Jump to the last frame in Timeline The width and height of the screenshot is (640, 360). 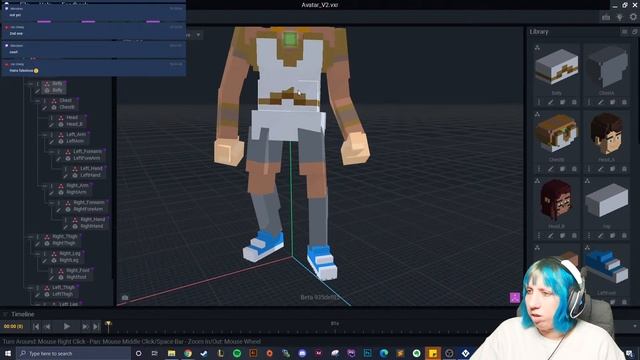click(x=96, y=326)
